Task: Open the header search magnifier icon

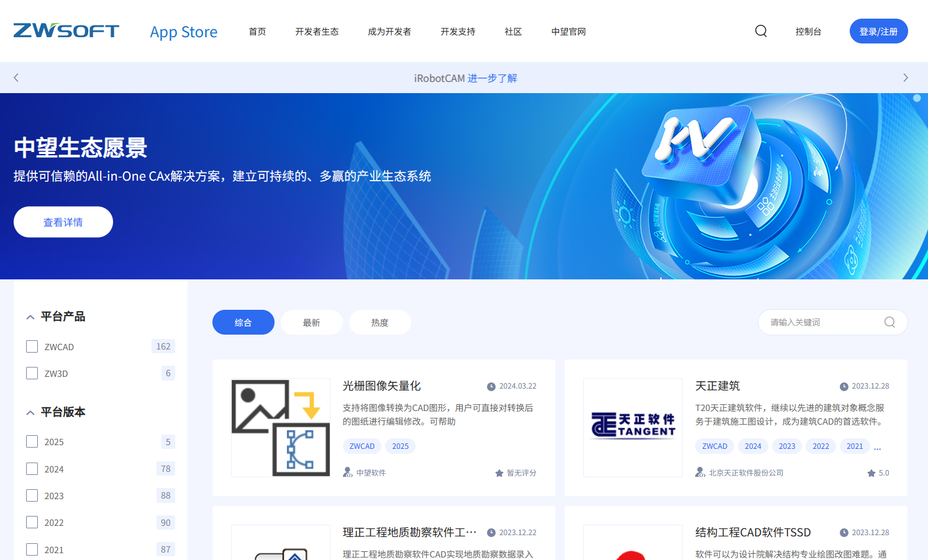Action: point(761,31)
